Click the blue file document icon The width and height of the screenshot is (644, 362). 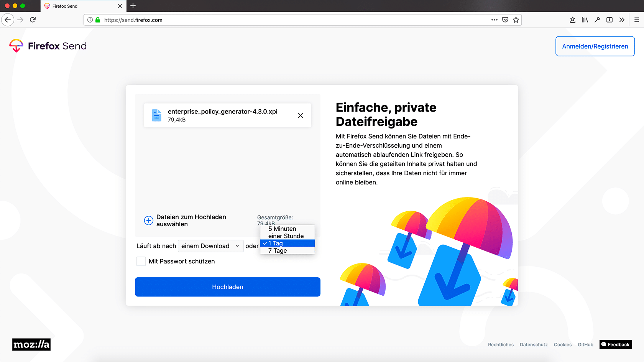click(156, 115)
